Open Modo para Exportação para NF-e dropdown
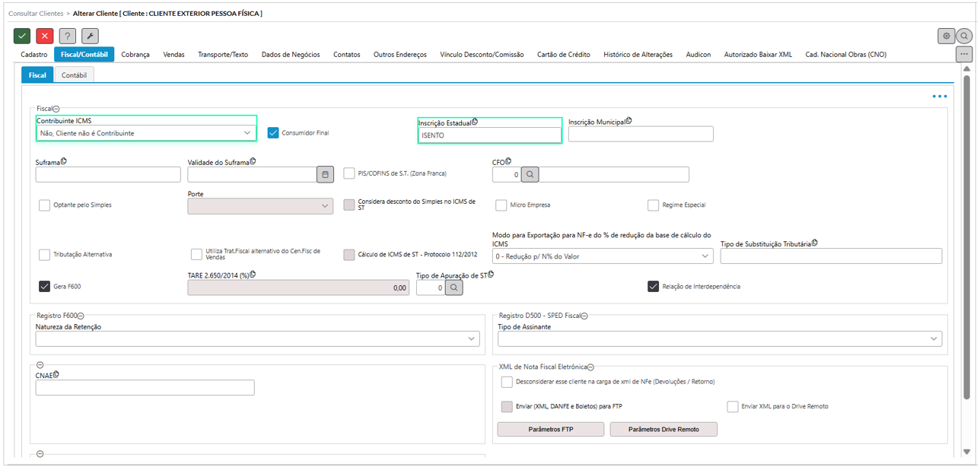 point(603,256)
